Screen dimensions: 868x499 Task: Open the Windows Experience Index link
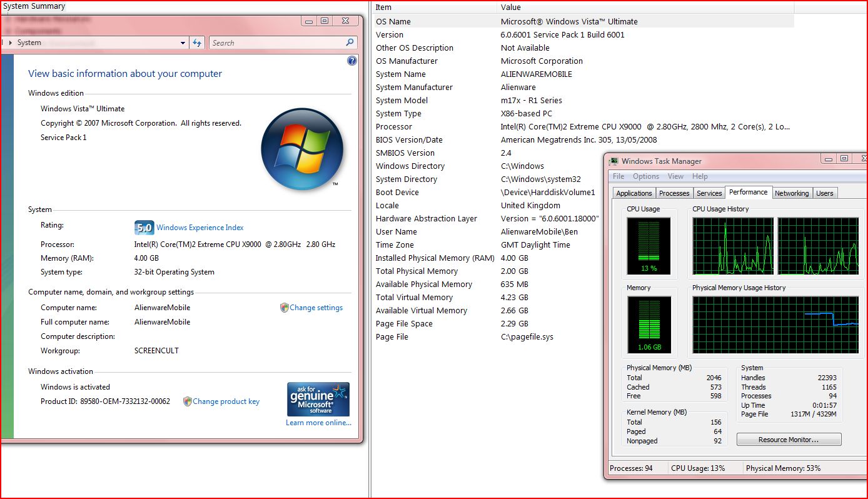tap(200, 228)
